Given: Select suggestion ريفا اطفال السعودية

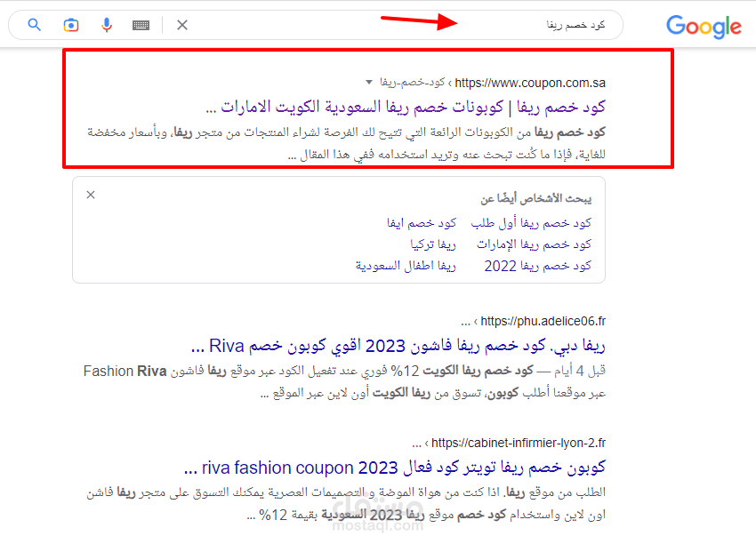Looking at the screenshot, I should tap(406, 266).
